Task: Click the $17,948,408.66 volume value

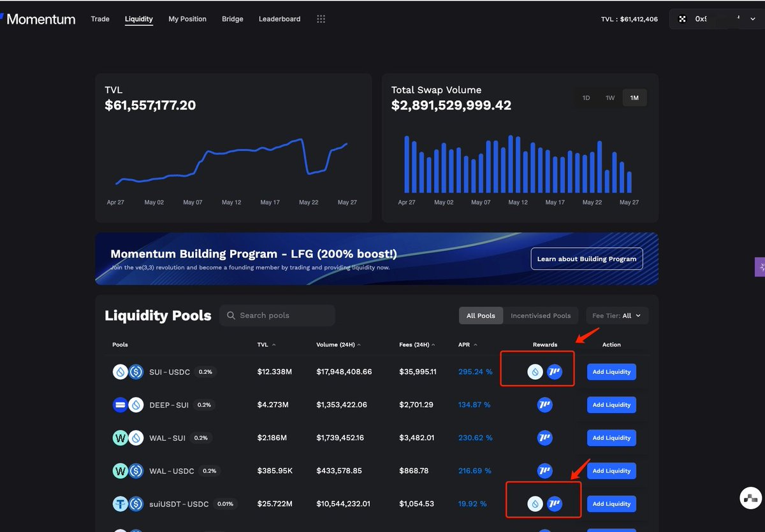Action: (344, 372)
